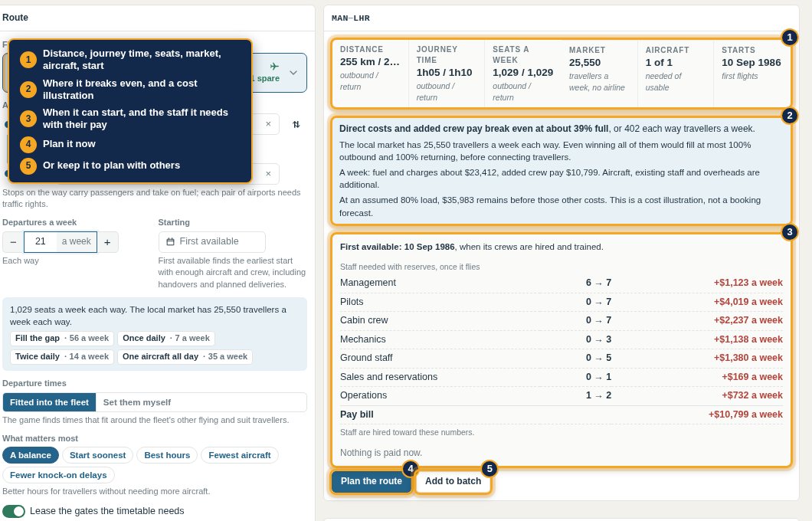Viewport: 812px width, 521px height.
Task: Open the Starting date field
Action: pos(211,242)
